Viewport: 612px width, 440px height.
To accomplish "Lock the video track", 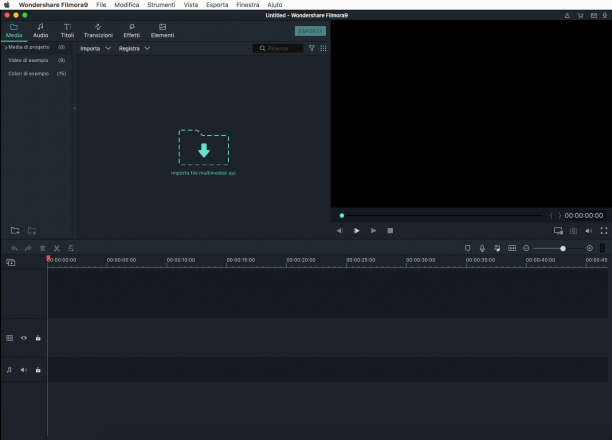I will (x=38, y=338).
